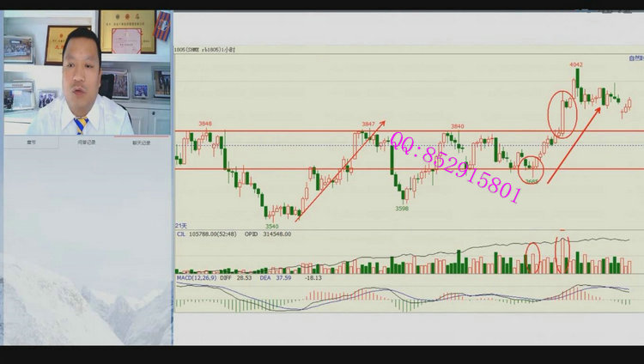The image size is (644, 364).
Task: Click the 4042 peak price label
Action: (577, 64)
